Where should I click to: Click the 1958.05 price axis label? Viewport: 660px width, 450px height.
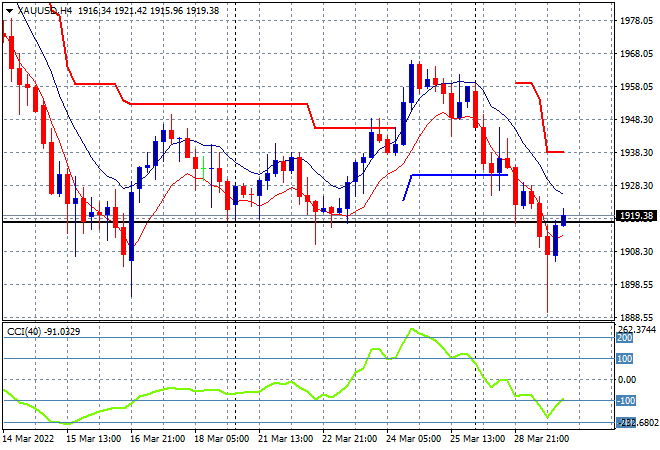coord(637,86)
